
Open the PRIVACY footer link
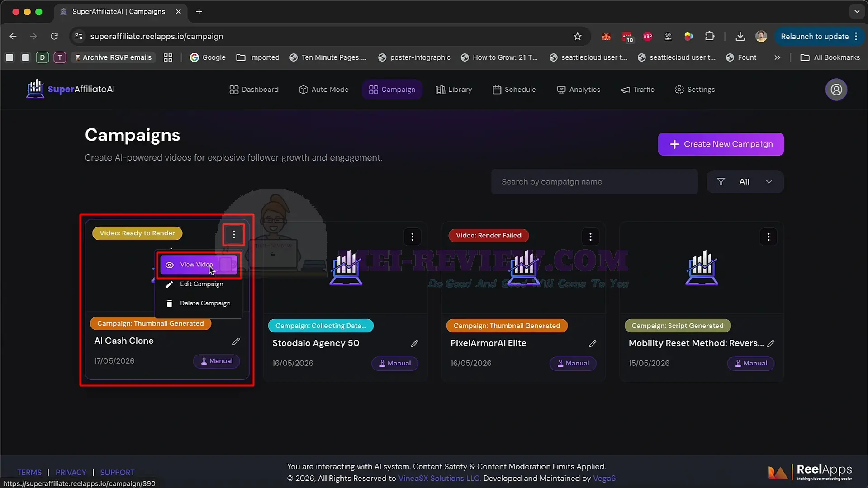[71, 472]
